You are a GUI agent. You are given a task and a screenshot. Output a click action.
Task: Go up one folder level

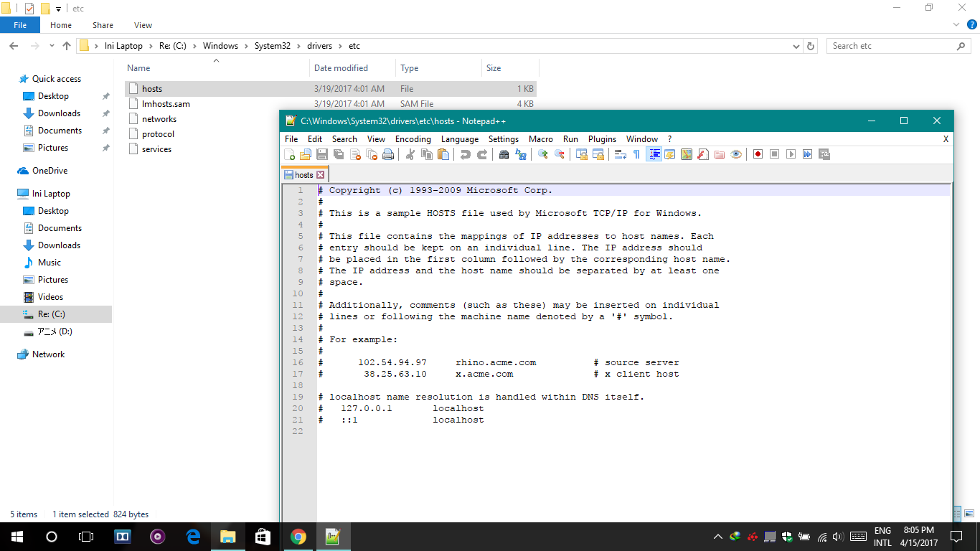click(67, 46)
